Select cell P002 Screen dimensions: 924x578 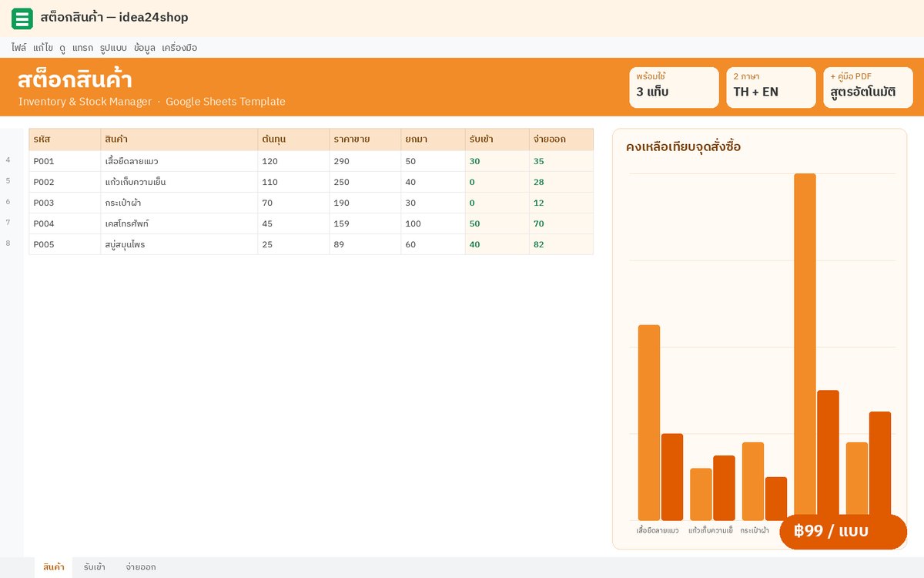pyautogui.click(x=65, y=182)
